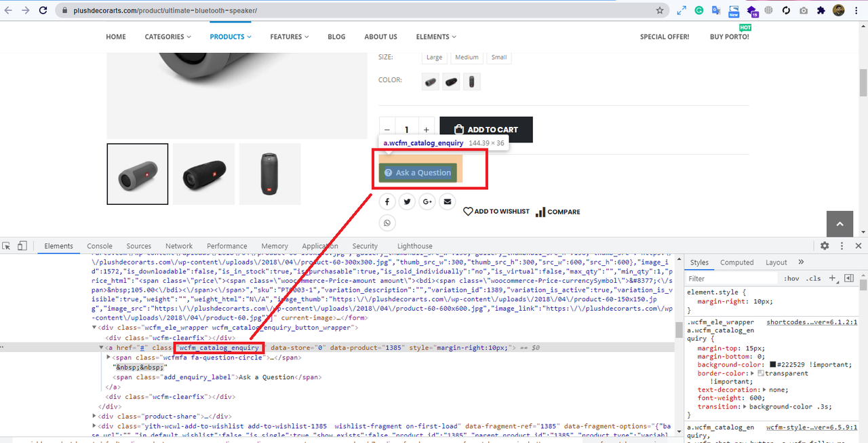Switch to the Console tab

point(100,246)
